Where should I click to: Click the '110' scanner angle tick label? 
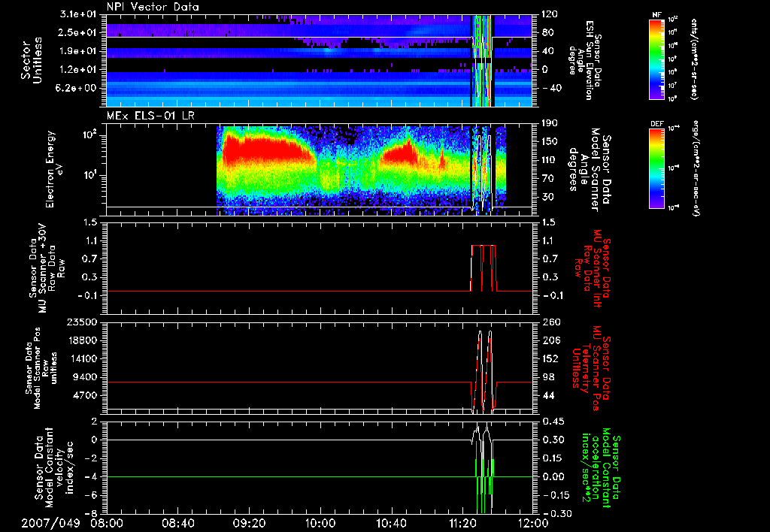550,160
